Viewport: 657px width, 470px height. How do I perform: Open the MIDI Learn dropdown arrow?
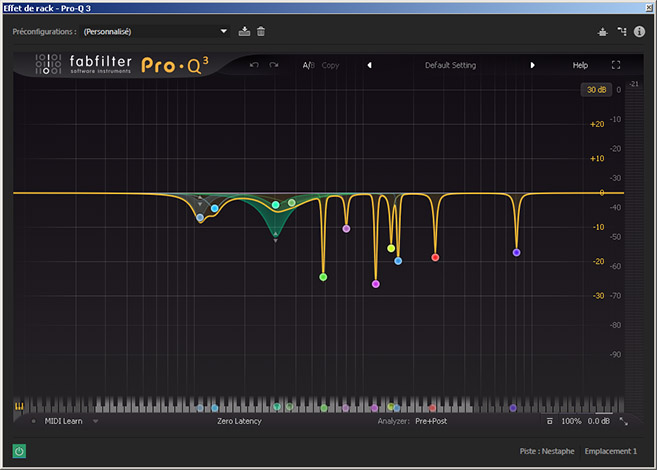point(96,421)
